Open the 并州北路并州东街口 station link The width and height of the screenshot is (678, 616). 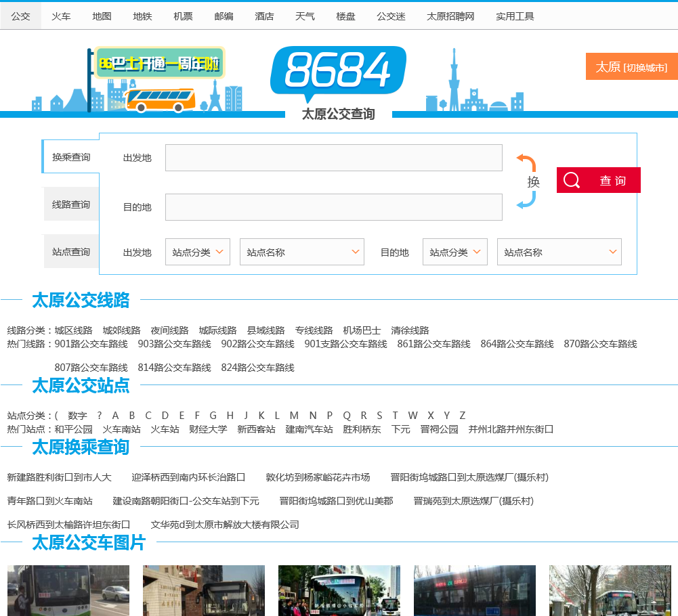coord(511,428)
